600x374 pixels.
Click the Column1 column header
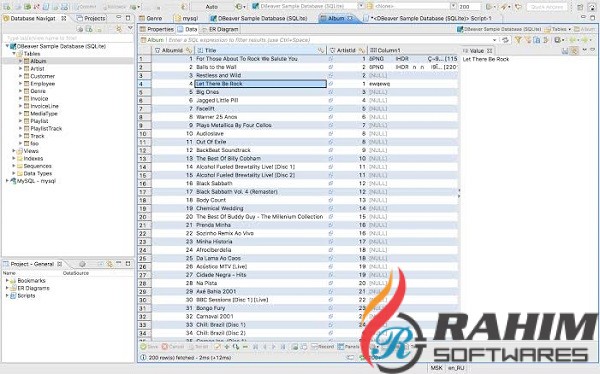[413, 50]
